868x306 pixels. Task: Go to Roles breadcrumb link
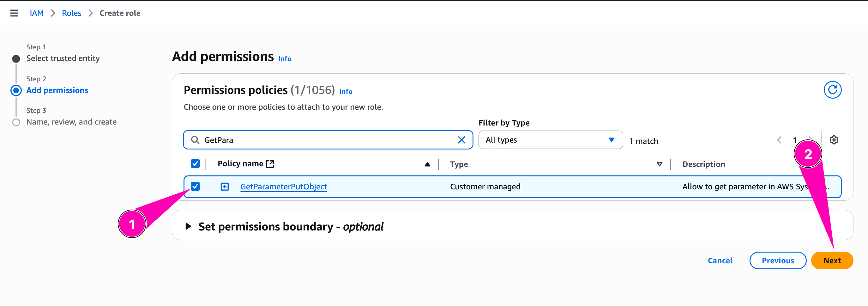[71, 13]
